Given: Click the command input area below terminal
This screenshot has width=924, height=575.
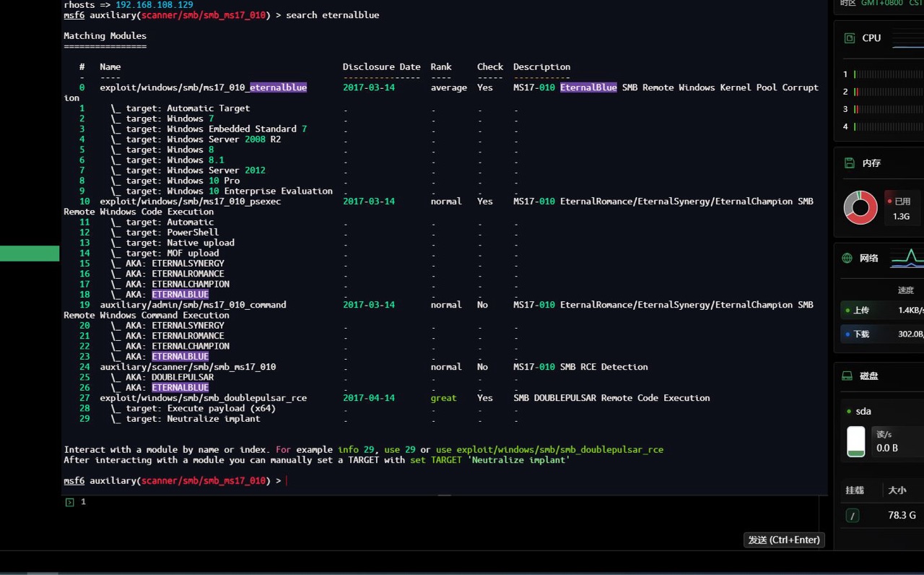Looking at the screenshot, I should pos(440,522).
